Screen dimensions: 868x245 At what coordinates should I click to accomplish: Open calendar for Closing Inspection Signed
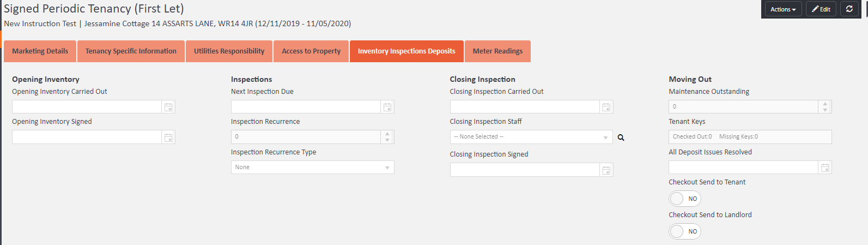click(x=606, y=170)
